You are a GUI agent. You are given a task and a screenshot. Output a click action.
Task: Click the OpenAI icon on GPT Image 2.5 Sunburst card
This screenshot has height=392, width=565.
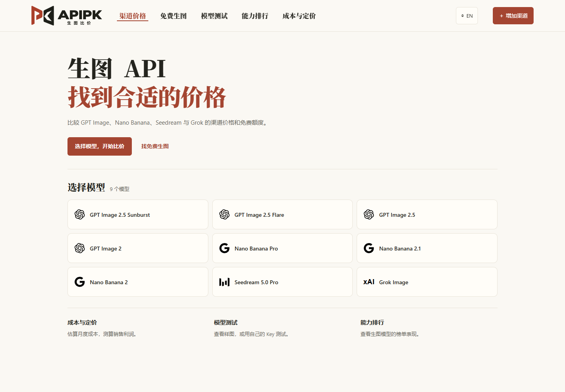80,214
